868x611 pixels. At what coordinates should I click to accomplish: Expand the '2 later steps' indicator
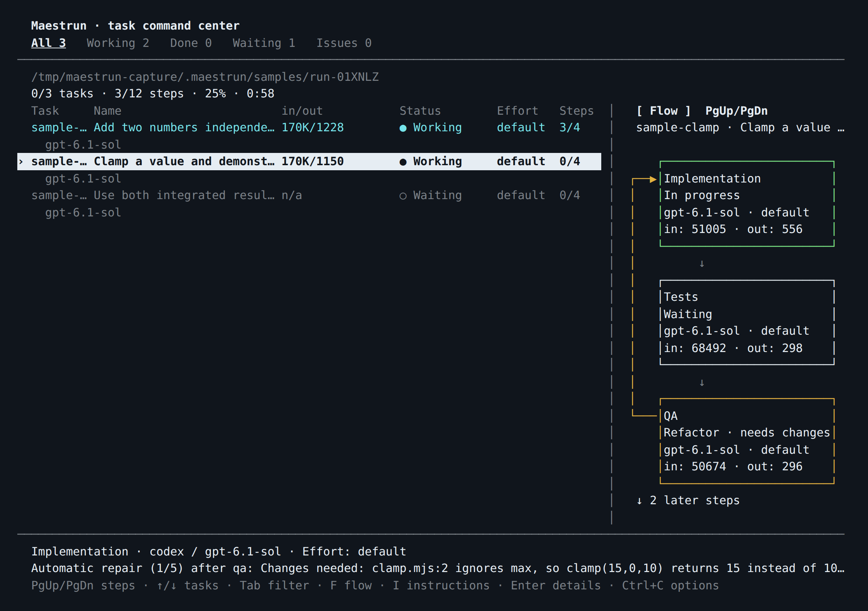pos(688,501)
